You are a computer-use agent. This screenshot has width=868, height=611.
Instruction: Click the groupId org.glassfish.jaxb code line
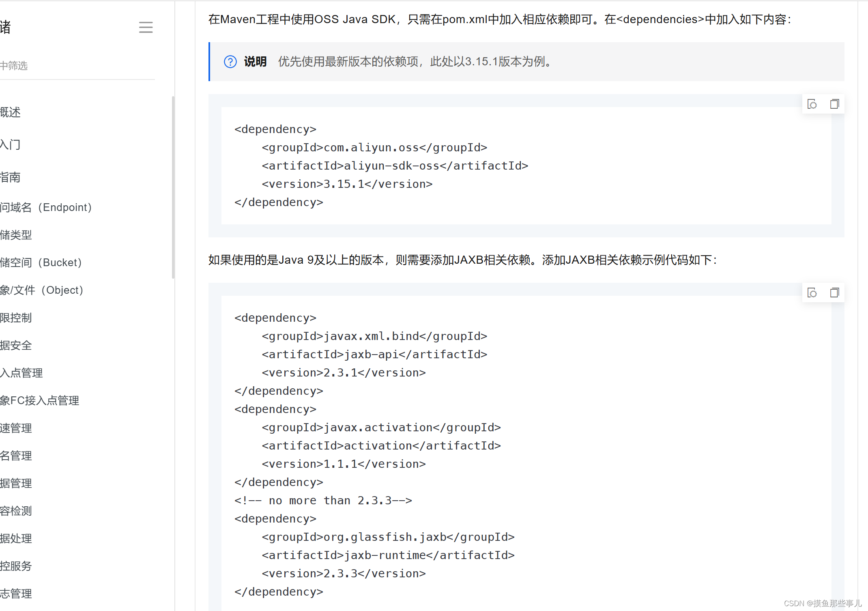pos(388,537)
